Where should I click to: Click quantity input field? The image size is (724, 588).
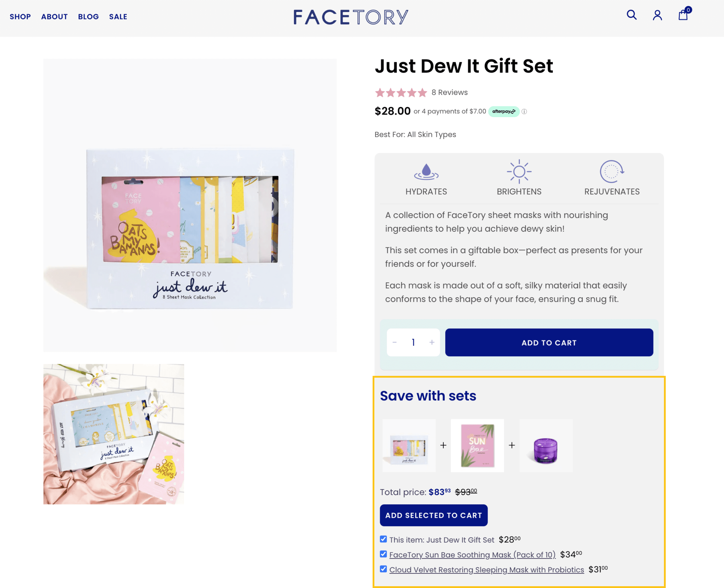coord(413,342)
